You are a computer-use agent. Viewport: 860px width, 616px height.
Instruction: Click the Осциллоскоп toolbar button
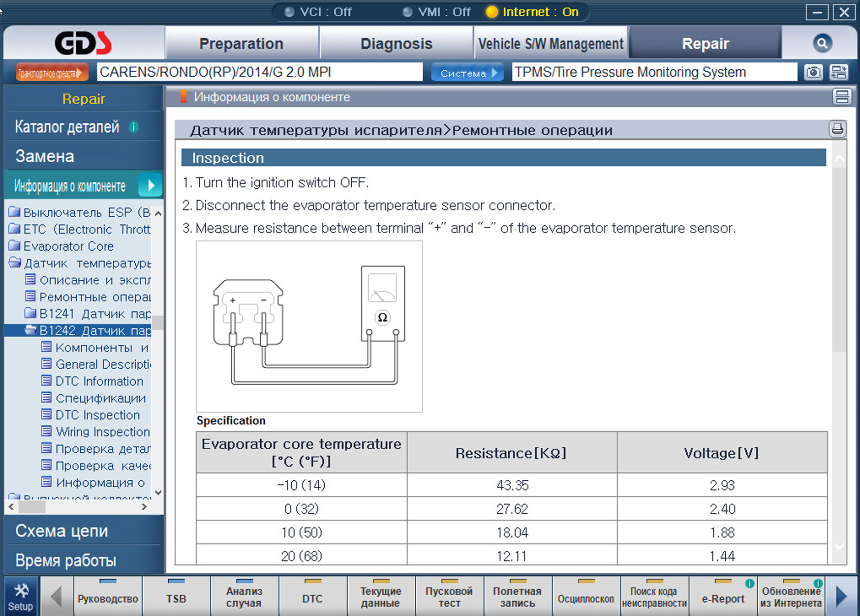pyautogui.click(x=585, y=598)
